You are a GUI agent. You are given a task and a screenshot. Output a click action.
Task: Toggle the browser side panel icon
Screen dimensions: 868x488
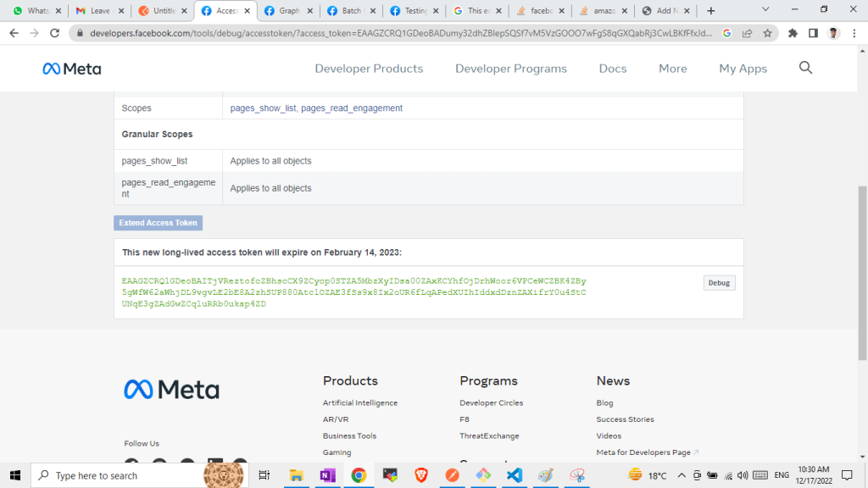coord(813,33)
